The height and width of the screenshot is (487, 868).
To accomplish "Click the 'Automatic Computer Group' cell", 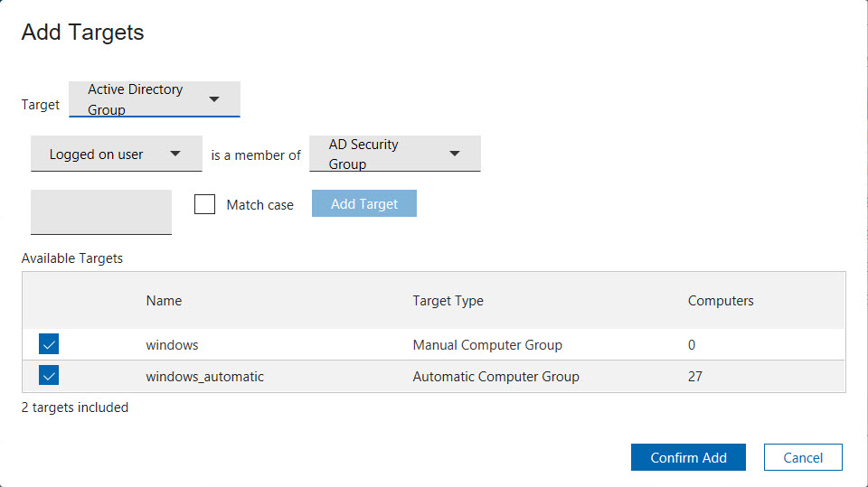I will [496, 376].
